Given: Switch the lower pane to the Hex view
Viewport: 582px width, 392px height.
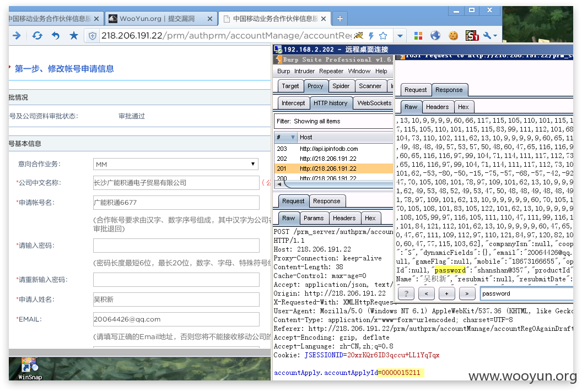Looking at the screenshot, I should 370,218.
